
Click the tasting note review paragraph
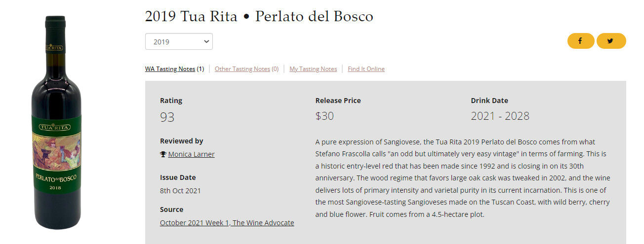click(463, 178)
